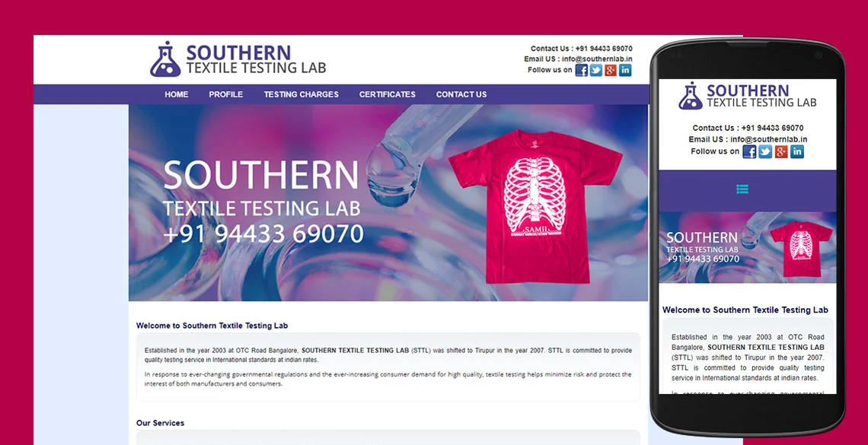
Task: Tap the flask logo on the phone screen
Action: (x=691, y=96)
